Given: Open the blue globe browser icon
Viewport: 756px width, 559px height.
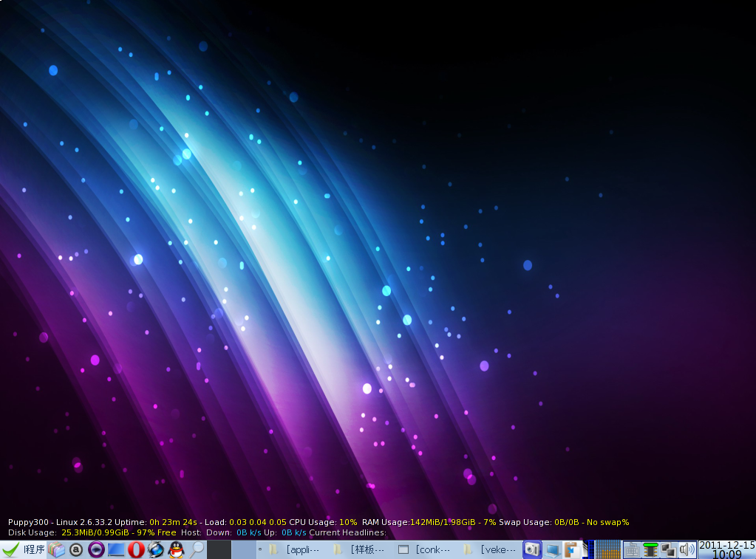Looking at the screenshot, I should tap(156, 550).
